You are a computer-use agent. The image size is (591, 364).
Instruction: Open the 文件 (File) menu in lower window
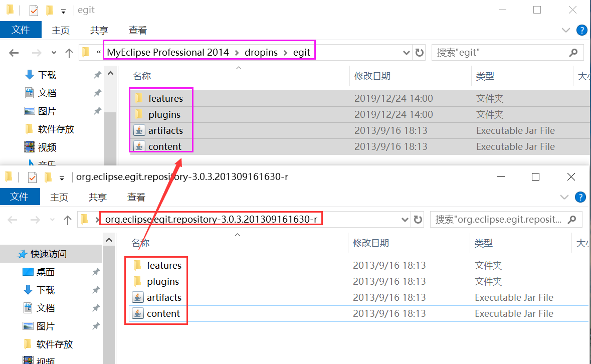20,197
